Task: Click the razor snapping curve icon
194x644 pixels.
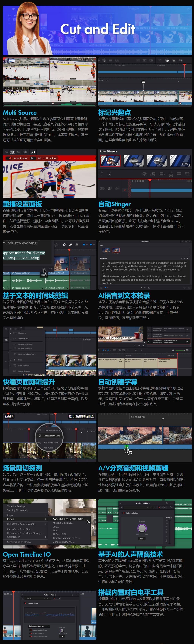Action: (64, 245)
